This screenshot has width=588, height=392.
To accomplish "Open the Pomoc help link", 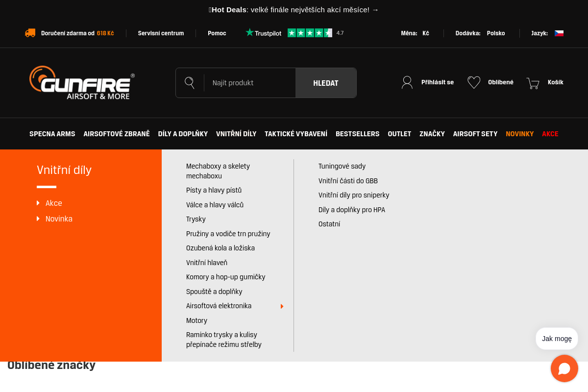I will click(217, 33).
